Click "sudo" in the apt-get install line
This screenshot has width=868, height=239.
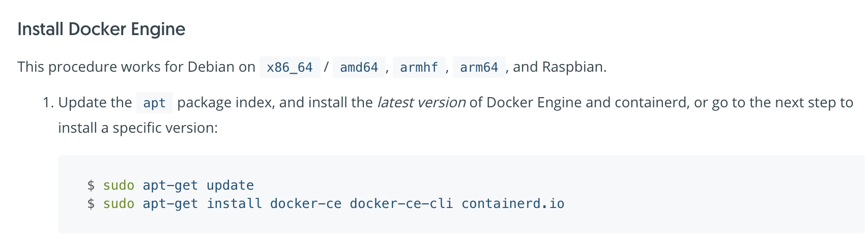coord(119,204)
